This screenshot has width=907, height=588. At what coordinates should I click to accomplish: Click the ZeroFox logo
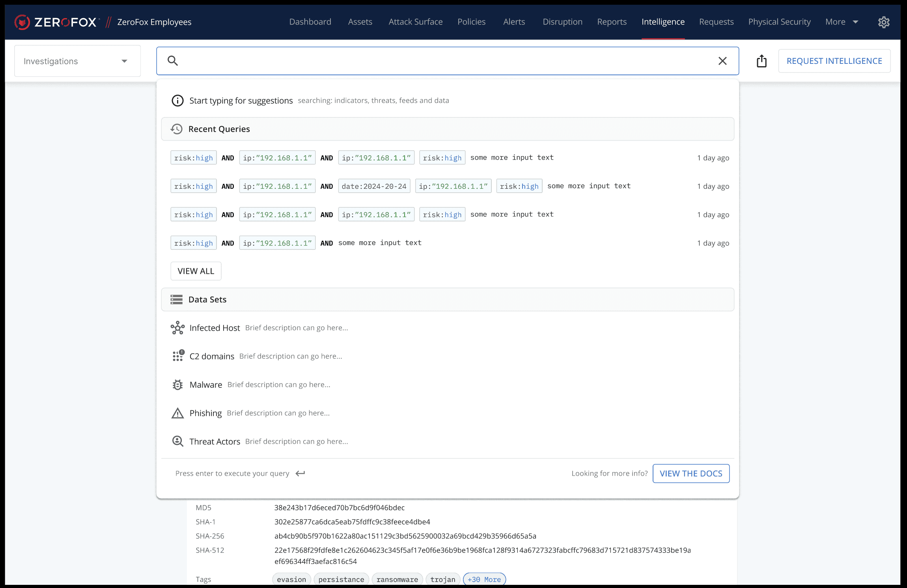[x=56, y=22]
